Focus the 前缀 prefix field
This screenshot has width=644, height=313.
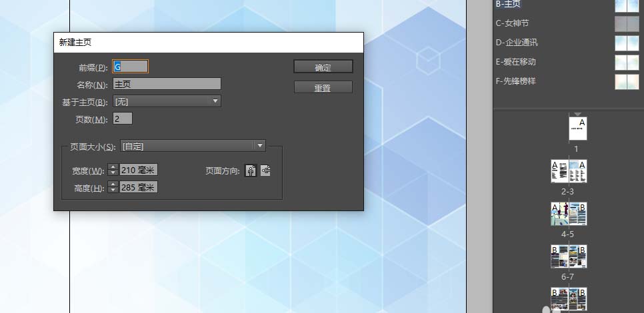click(130, 67)
